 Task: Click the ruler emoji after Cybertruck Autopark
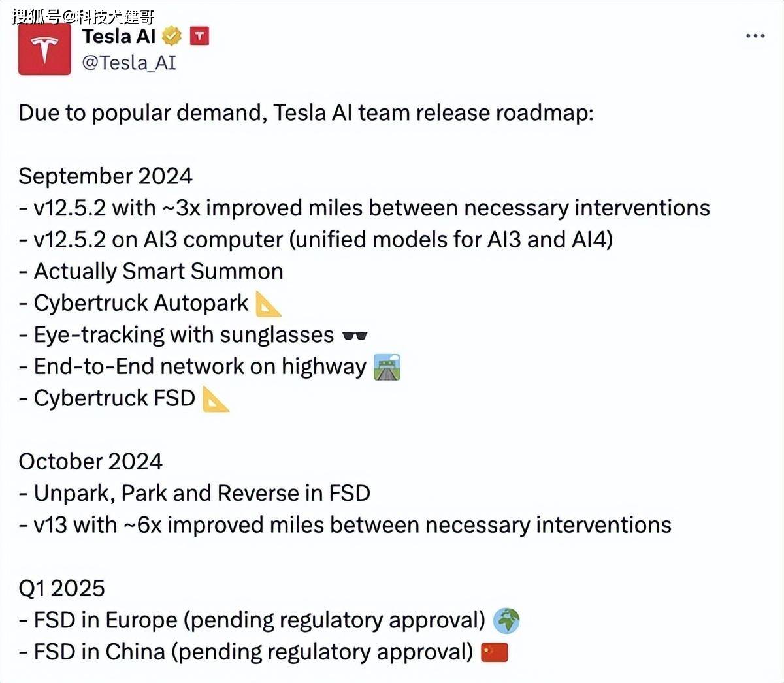click(x=269, y=304)
